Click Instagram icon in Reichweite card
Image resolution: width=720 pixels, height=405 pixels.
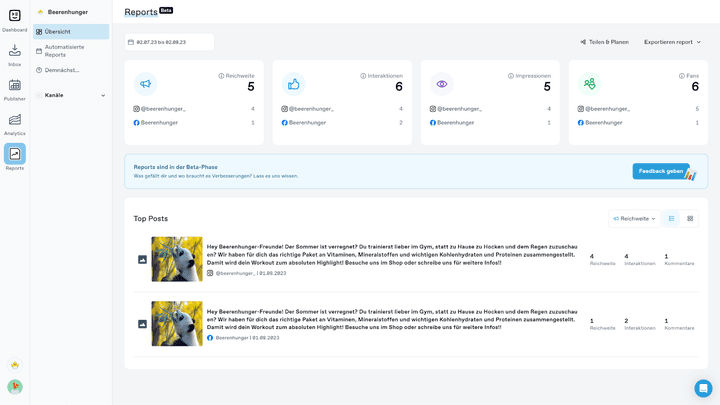click(136, 109)
